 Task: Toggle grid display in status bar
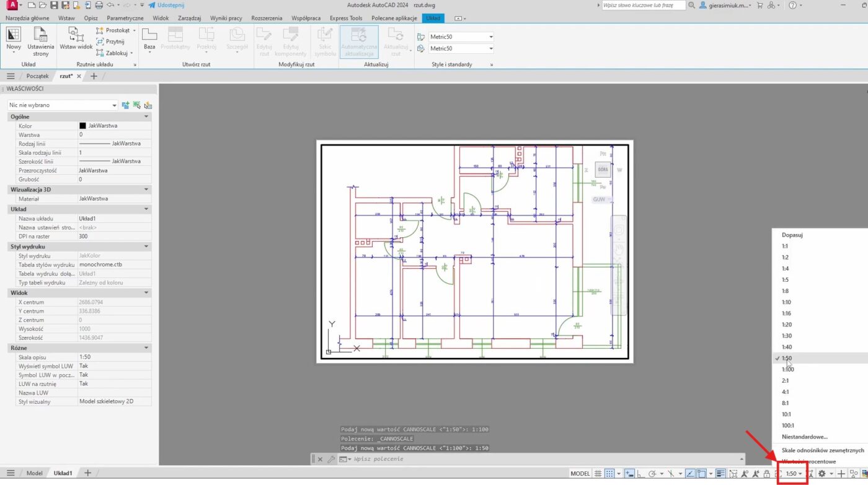(x=598, y=473)
